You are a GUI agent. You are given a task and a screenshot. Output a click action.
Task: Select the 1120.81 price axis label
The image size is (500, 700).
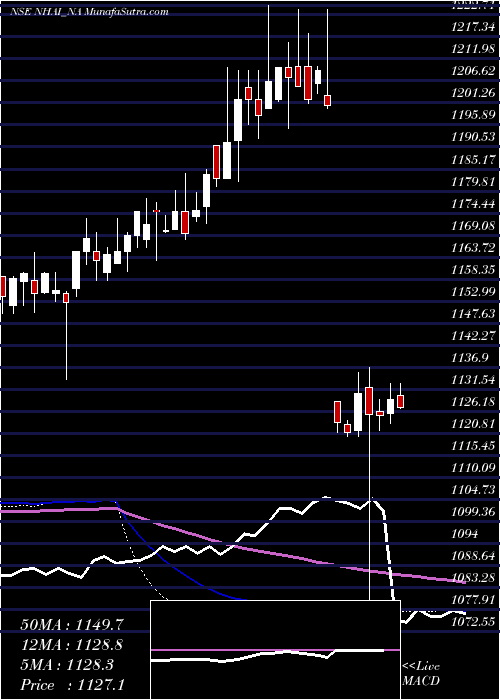(x=472, y=425)
